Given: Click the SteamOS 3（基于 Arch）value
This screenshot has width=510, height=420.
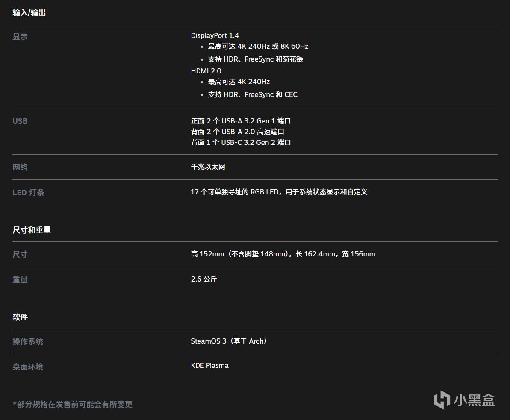Looking at the screenshot, I should point(229,341).
